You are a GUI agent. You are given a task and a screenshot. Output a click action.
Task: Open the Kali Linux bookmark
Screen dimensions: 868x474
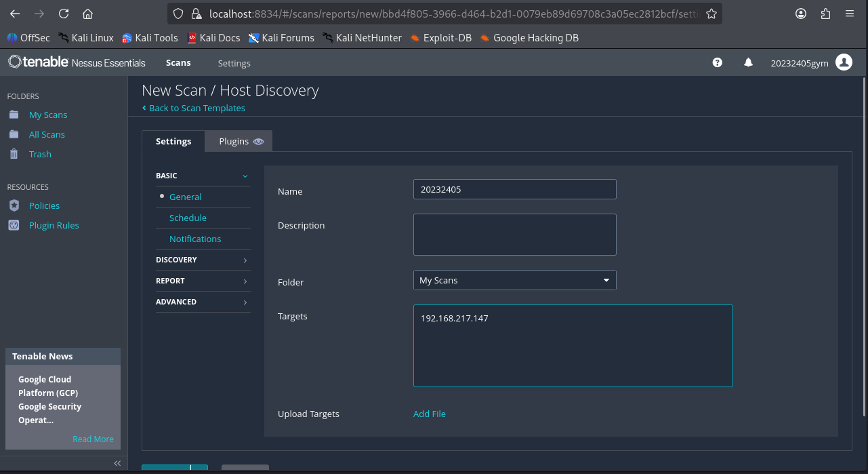click(x=86, y=38)
